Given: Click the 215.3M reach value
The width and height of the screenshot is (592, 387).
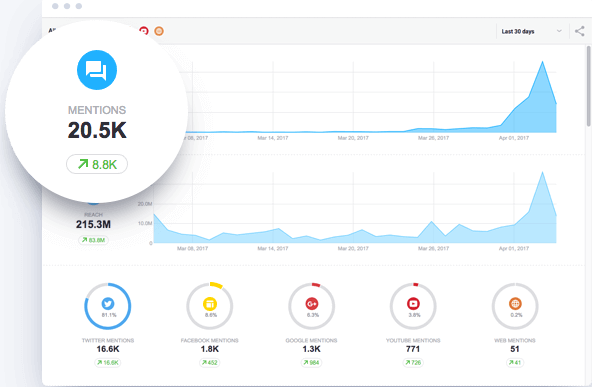Looking at the screenshot, I should coord(93,224).
